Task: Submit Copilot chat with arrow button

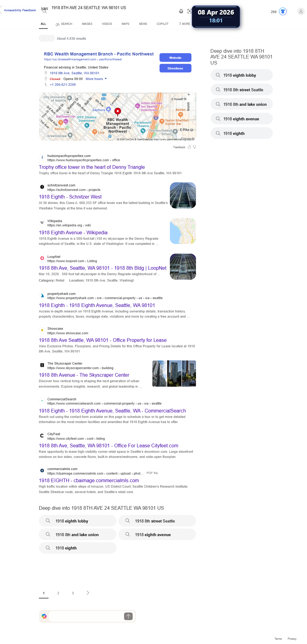Action: tap(128, 616)
